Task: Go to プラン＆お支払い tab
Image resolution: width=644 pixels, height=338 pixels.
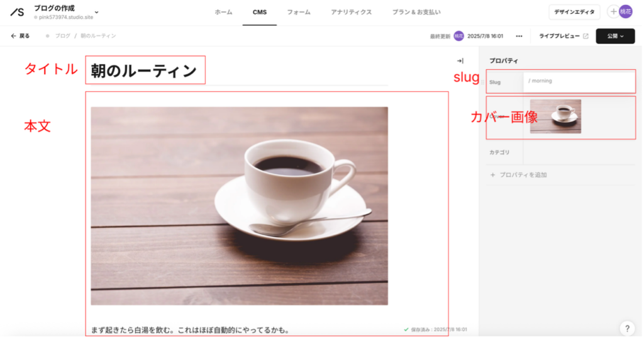Action: [x=416, y=12]
